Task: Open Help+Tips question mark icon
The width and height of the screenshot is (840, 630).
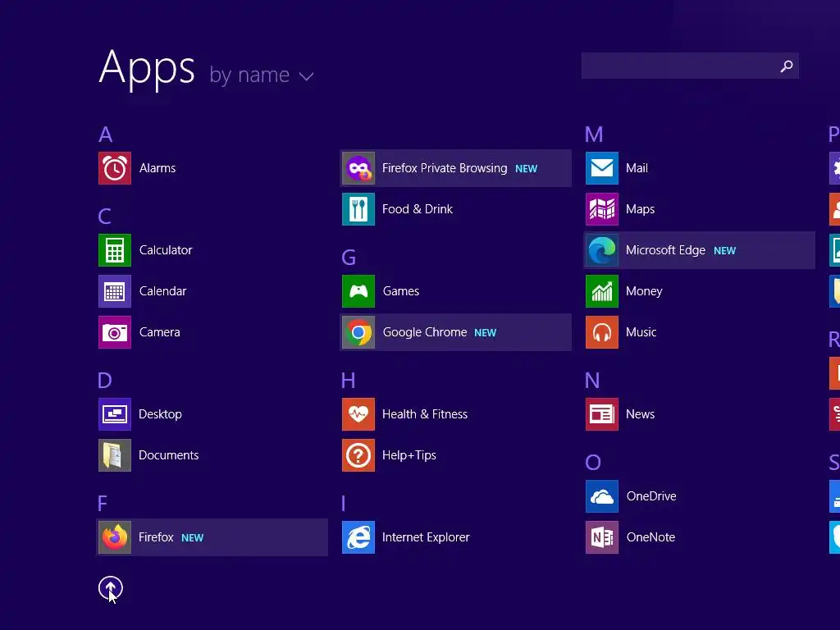Action: tap(358, 455)
